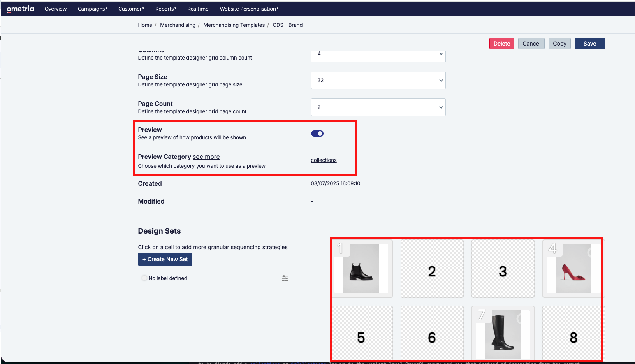Image resolution: width=635 pixels, height=364 pixels.
Task: Click empty grid cell 6
Action: coord(432,334)
